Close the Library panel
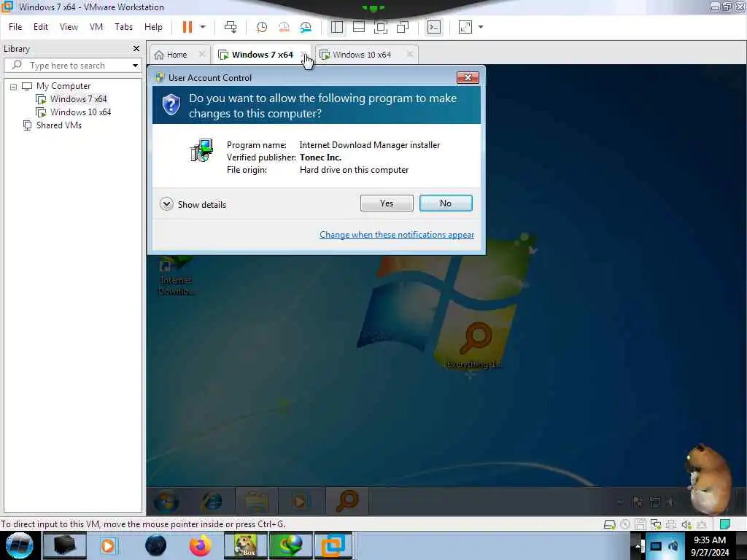Screen dimensions: 747x560 136,49
